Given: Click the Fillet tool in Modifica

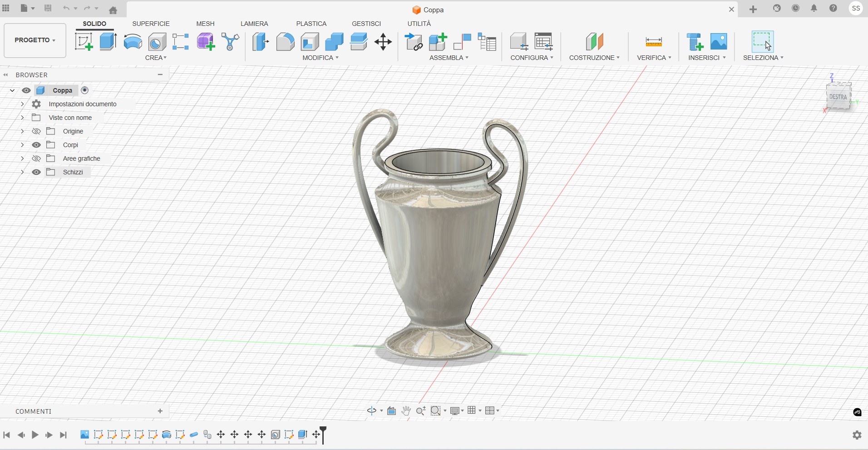Looking at the screenshot, I should [x=285, y=42].
